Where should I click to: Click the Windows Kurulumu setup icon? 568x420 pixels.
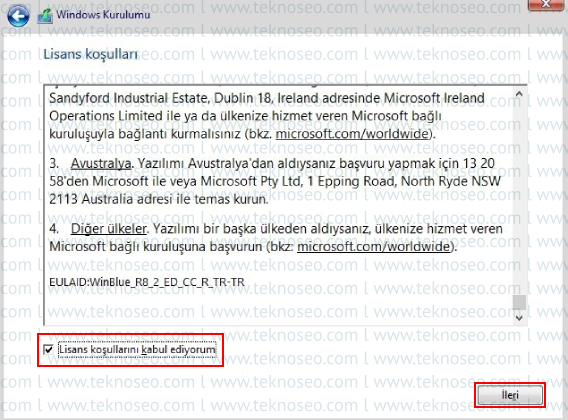pos(45,17)
